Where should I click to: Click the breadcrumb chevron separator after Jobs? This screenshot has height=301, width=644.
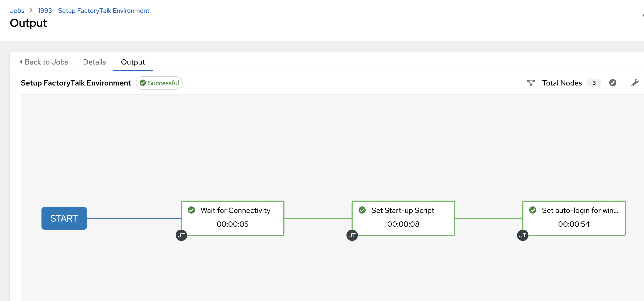pyautogui.click(x=31, y=10)
